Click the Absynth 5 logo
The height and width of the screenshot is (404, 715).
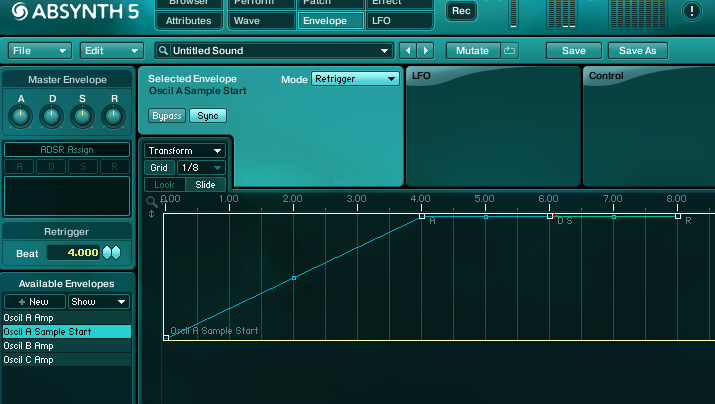(75, 11)
